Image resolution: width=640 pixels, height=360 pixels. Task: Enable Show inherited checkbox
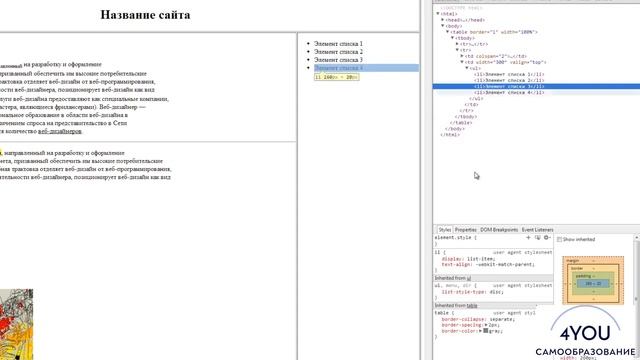tap(559, 240)
